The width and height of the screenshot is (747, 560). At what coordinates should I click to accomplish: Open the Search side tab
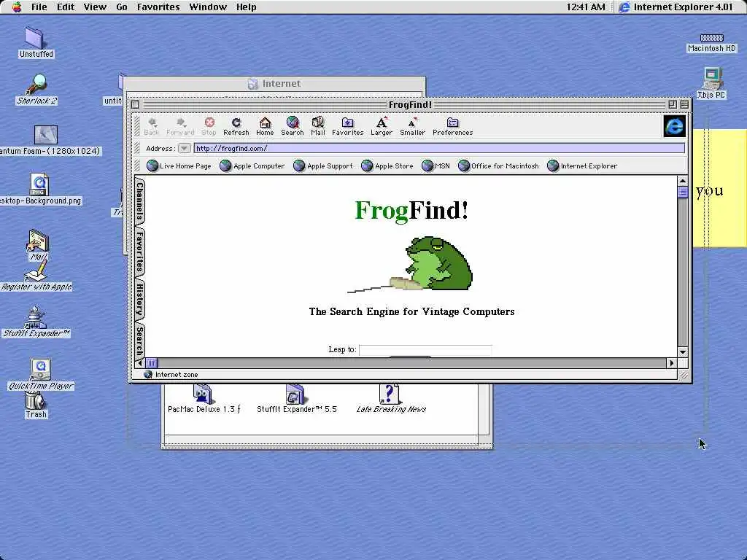(139, 340)
